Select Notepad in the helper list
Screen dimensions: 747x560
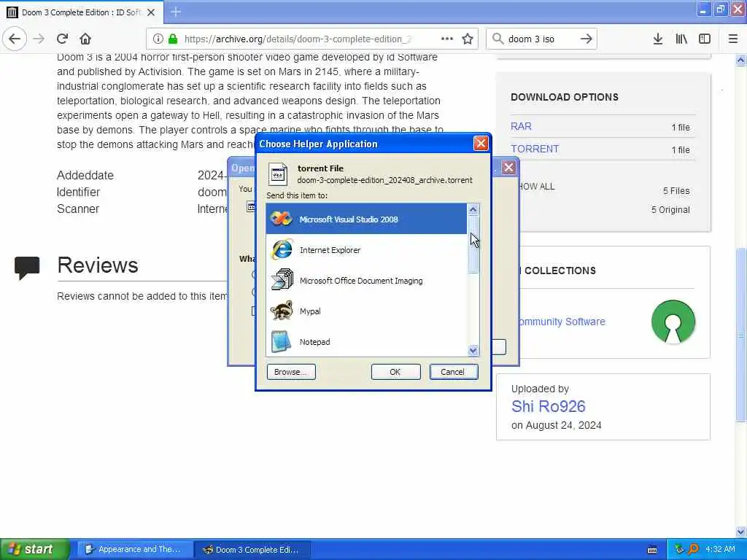tap(366, 341)
